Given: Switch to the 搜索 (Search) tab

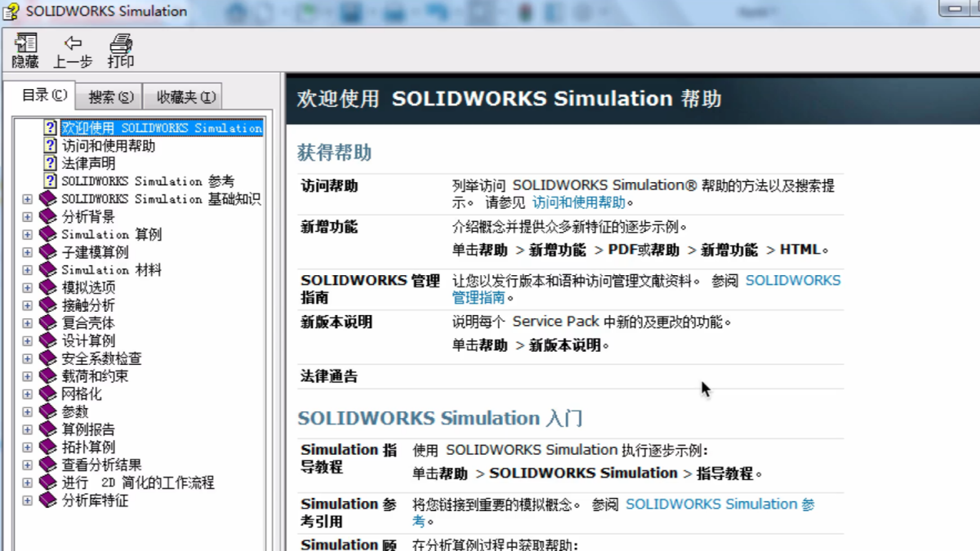Looking at the screenshot, I should pos(109,97).
